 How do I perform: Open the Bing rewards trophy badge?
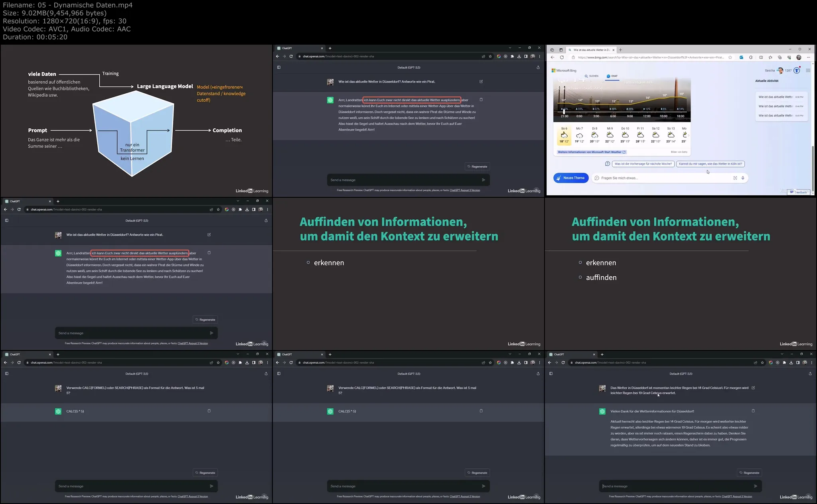tap(797, 71)
